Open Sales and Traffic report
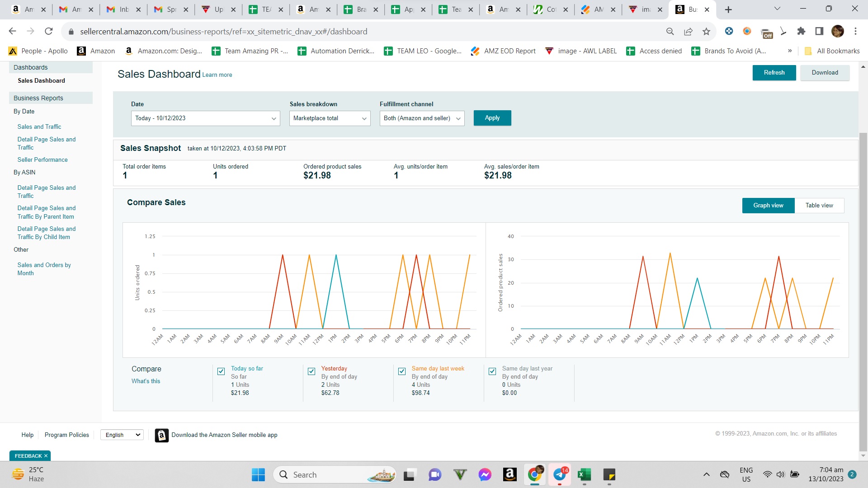 [39, 127]
